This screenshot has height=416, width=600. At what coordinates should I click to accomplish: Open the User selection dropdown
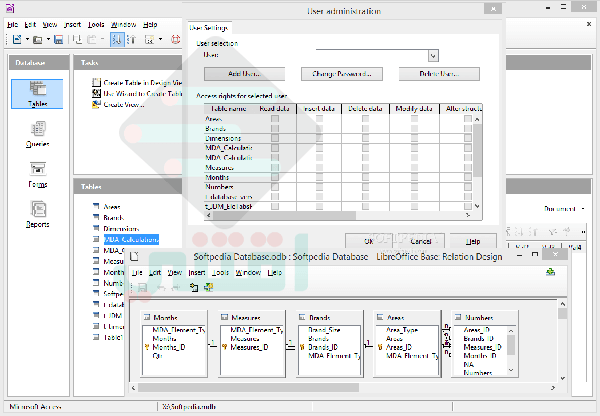pos(433,56)
